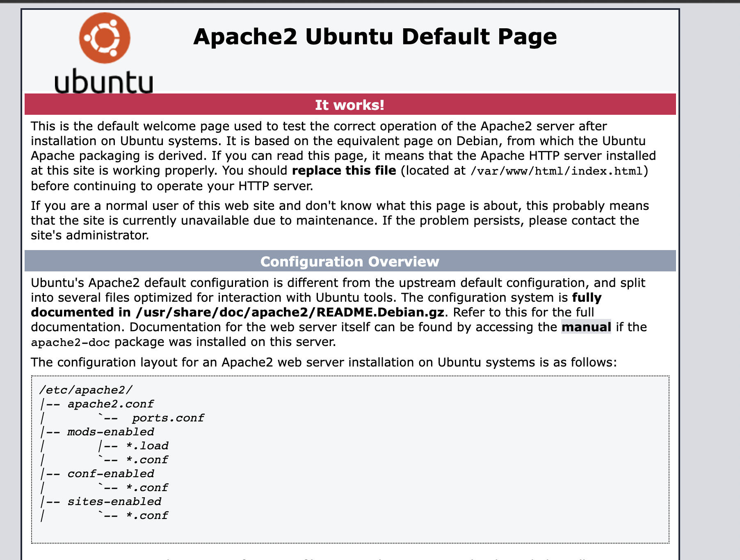Viewport: 740px width, 560px height.
Task: Open the manual link
Action: [x=586, y=327]
